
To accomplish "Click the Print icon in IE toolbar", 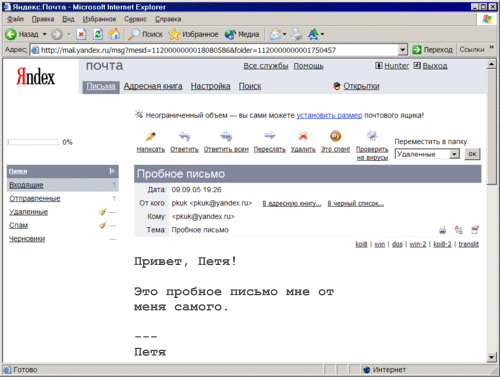I will (x=297, y=34).
